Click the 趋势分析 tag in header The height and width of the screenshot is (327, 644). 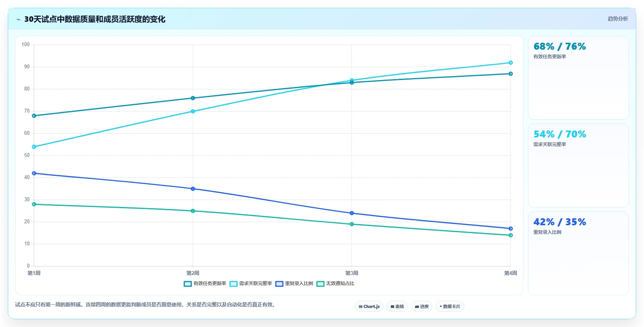[x=618, y=19]
